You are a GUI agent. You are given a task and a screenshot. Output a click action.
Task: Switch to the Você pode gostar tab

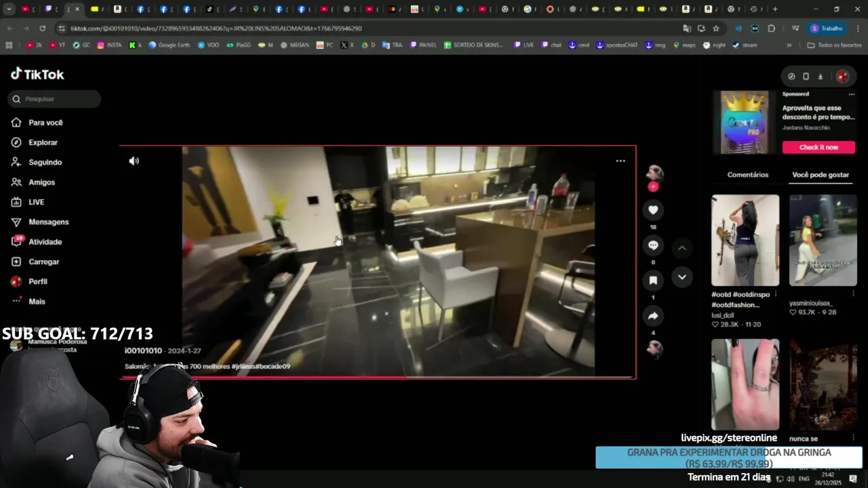point(821,175)
